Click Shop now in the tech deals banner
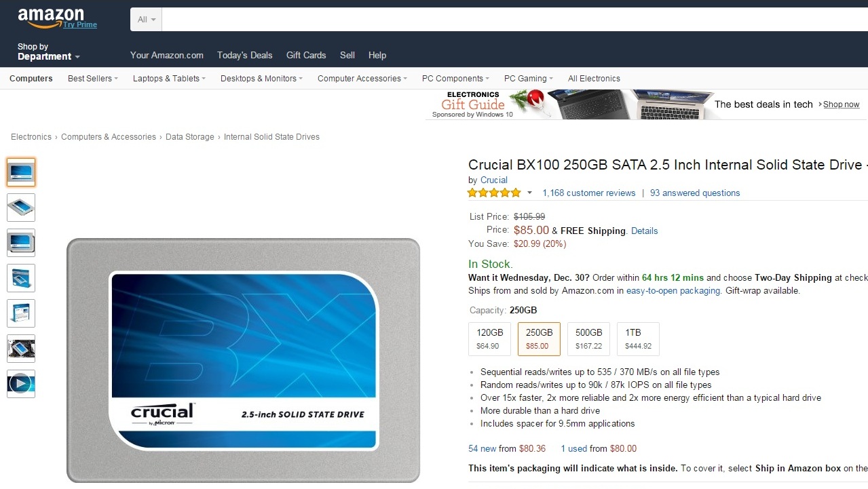 (841, 104)
